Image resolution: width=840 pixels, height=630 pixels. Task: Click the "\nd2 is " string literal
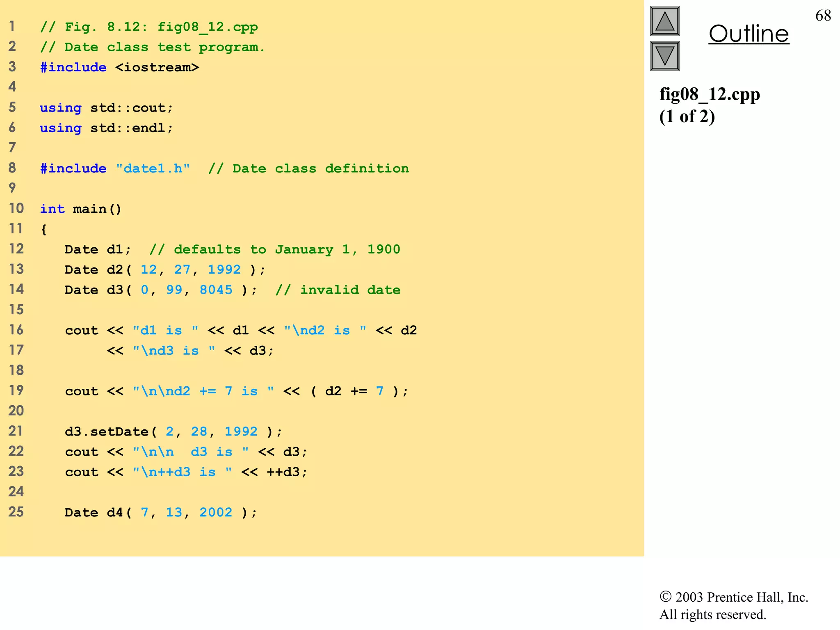click(325, 331)
